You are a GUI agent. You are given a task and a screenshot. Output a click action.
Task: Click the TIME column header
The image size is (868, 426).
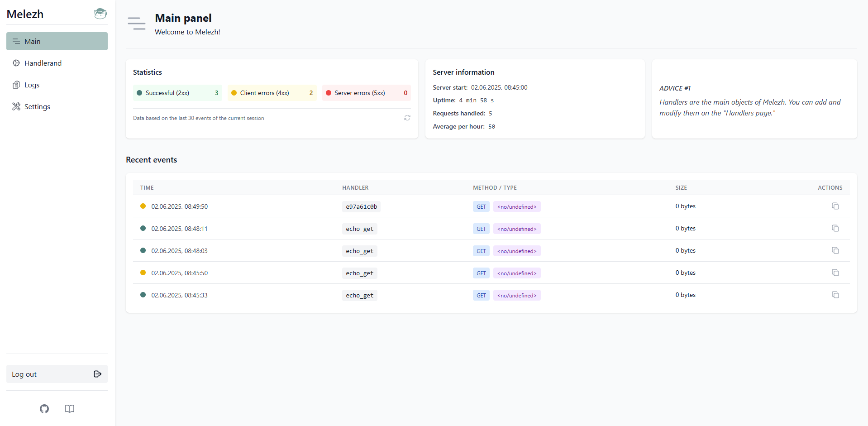(147, 187)
